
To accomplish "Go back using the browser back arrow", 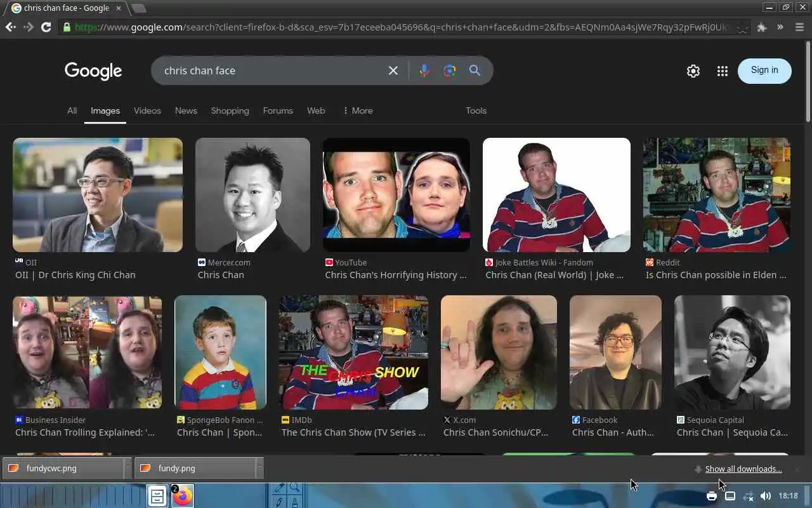I will point(10,27).
